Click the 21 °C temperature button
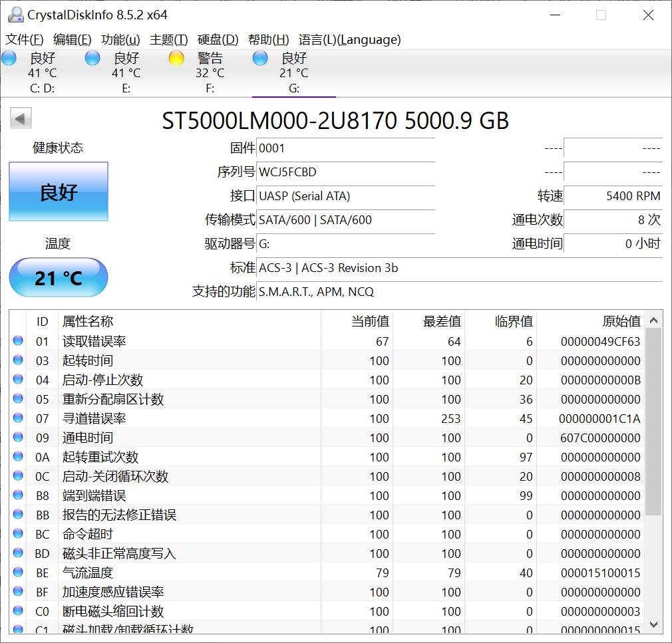The width and height of the screenshot is (672, 643). point(58,278)
